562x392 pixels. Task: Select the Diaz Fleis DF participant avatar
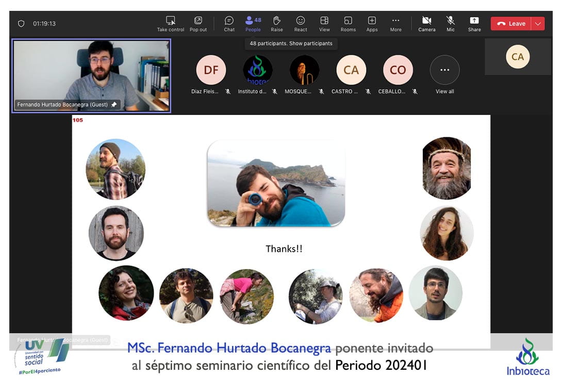pyautogui.click(x=211, y=70)
